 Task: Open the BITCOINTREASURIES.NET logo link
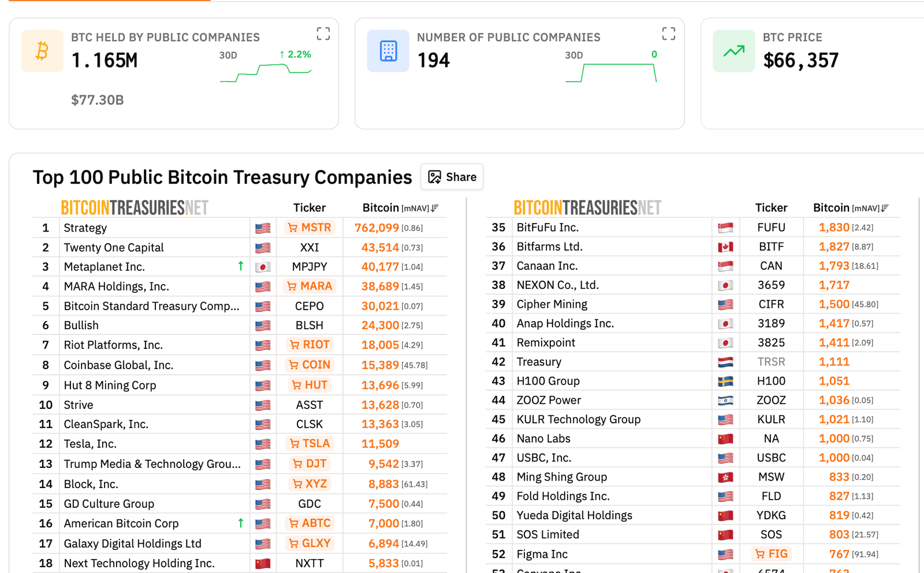135,207
